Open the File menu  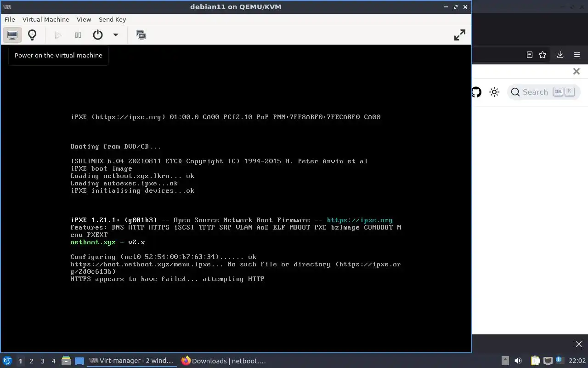coord(10,19)
